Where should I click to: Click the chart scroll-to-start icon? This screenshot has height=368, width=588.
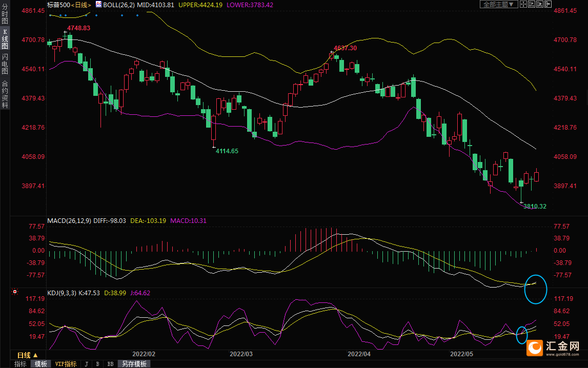[x=532, y=4]
